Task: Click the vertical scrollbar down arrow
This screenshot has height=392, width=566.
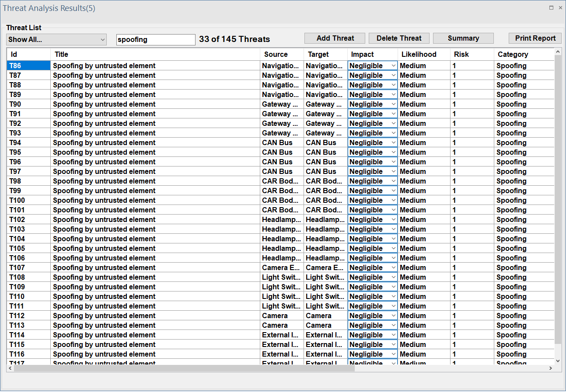Action: [x=557, y=361]
